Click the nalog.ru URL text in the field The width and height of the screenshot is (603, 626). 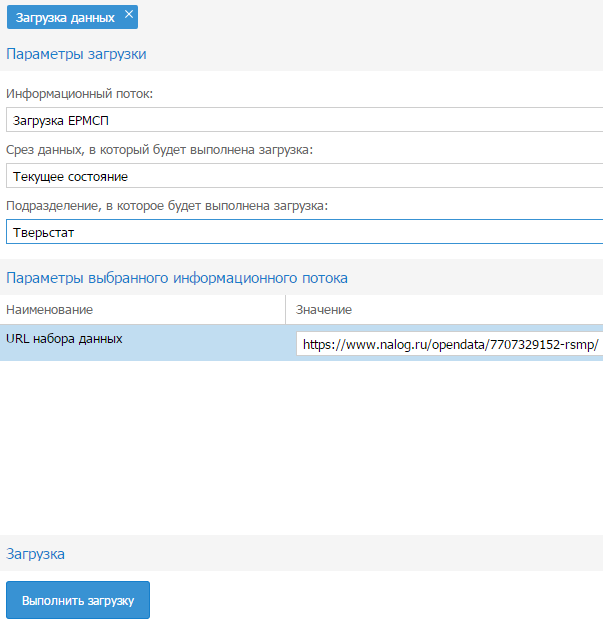click(x=450, y=344)
